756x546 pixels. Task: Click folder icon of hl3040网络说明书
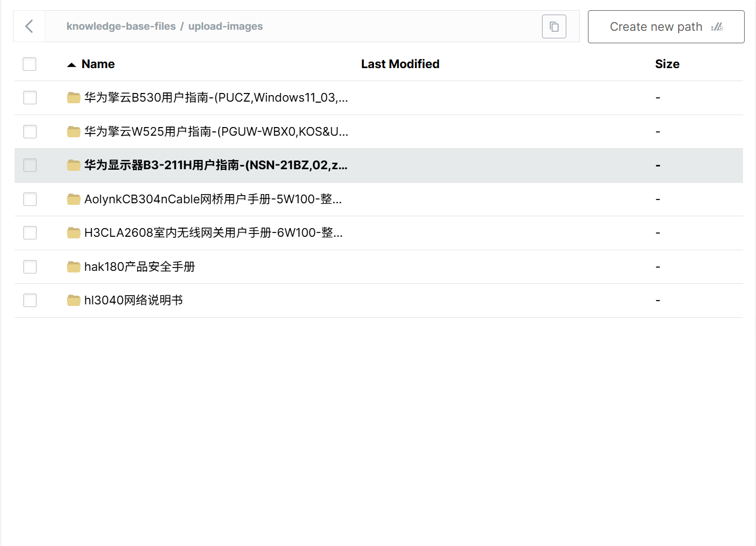[74, 301]
